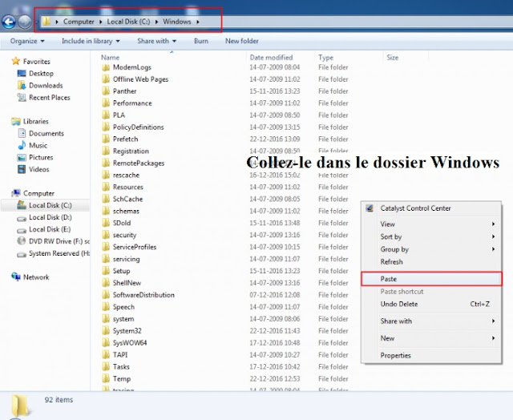Click the SoftwareDistribution folder icon
The height and width of the screenshot is (420, 513).
click(x=106, y=295)
